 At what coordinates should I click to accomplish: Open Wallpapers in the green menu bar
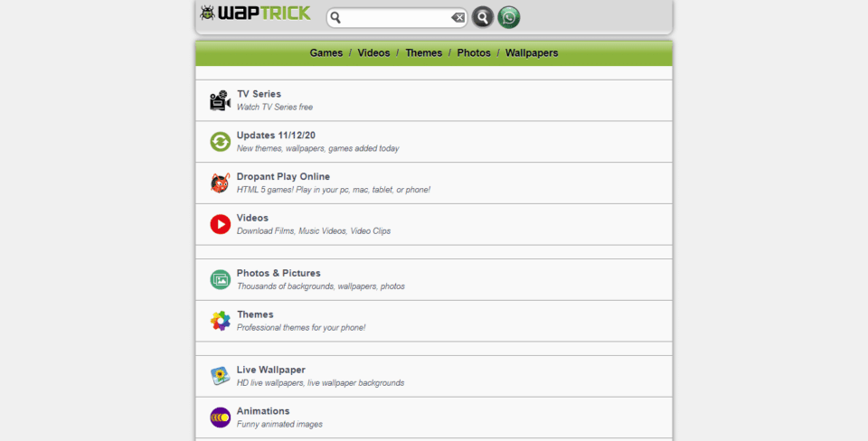[532, 53]
